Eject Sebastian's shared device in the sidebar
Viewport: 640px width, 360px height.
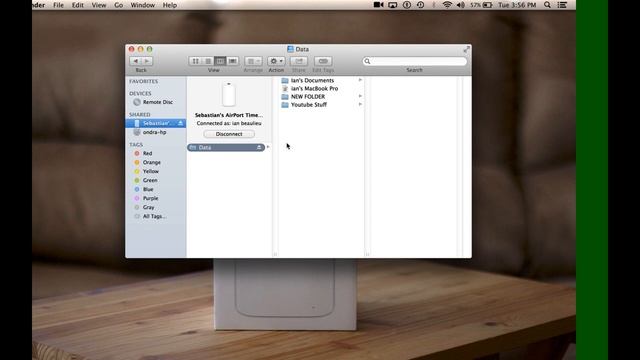pyautogui.click(x=180, y=123)
